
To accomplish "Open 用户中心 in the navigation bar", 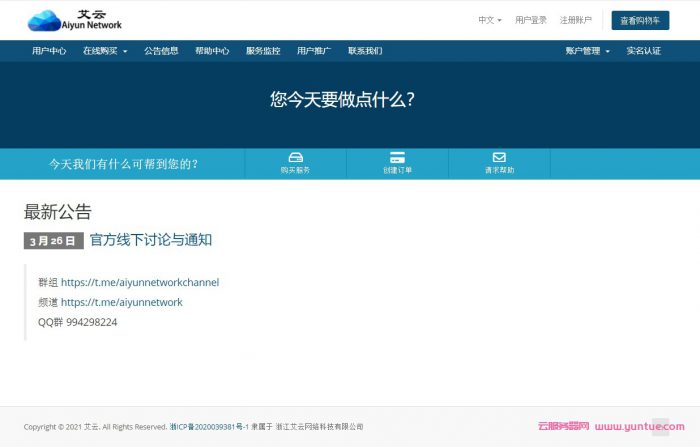I will (x=49, y=51).
